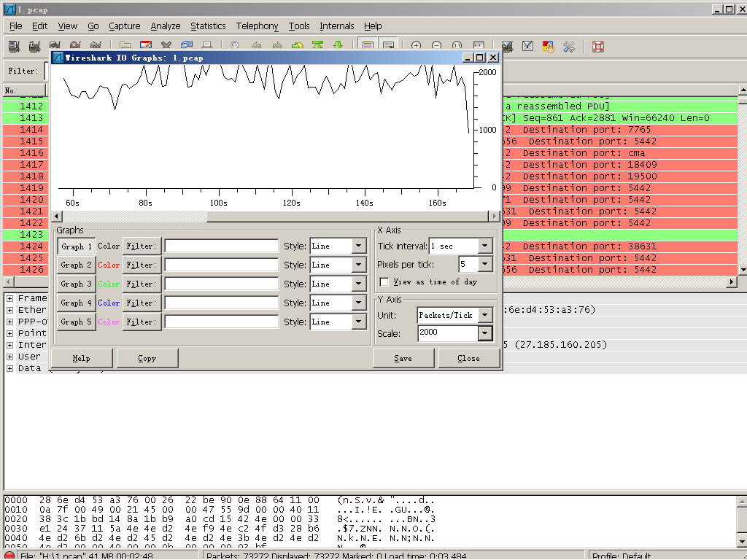This screenshot has width=747, height=560.
Task: Reload the capture file using the toolbar icon
Action: 186,46
